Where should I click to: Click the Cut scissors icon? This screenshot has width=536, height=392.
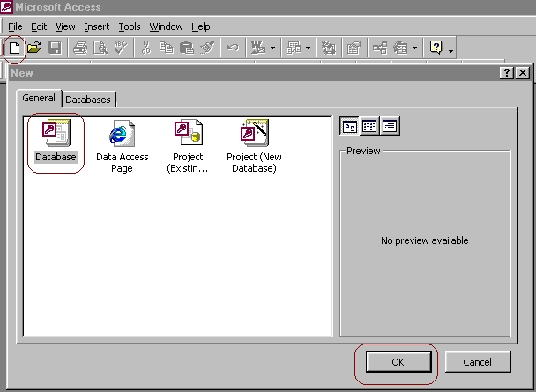pos(146,48)
